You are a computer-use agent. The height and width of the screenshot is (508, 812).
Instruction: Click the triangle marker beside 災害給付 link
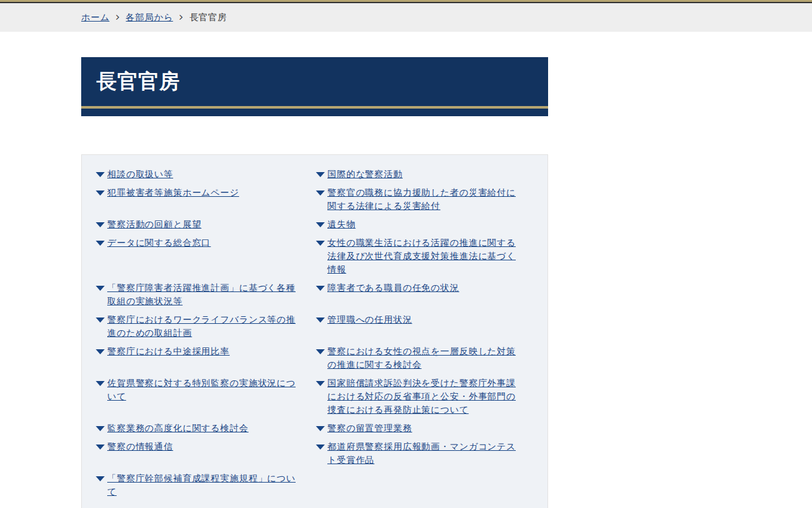(x=320, y=193)
